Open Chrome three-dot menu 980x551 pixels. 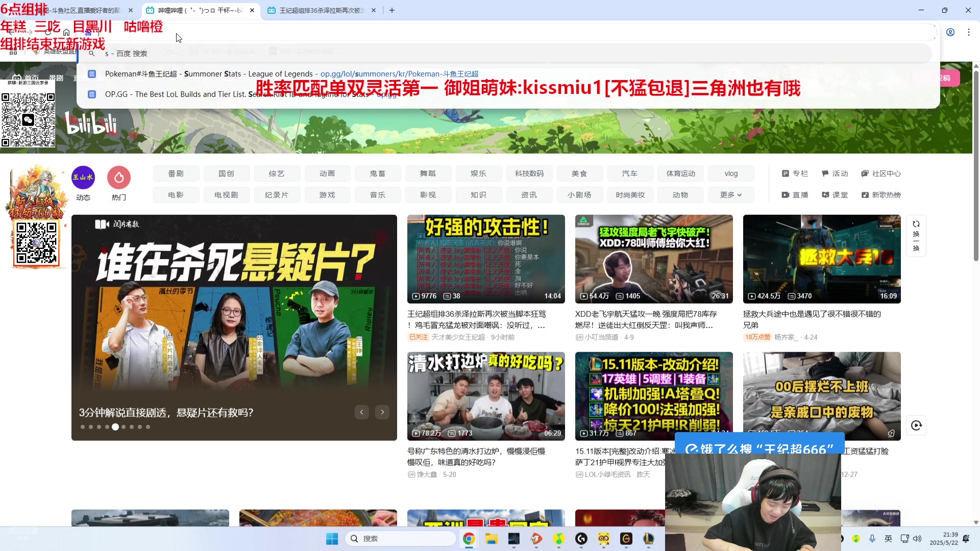coord(969,32)
